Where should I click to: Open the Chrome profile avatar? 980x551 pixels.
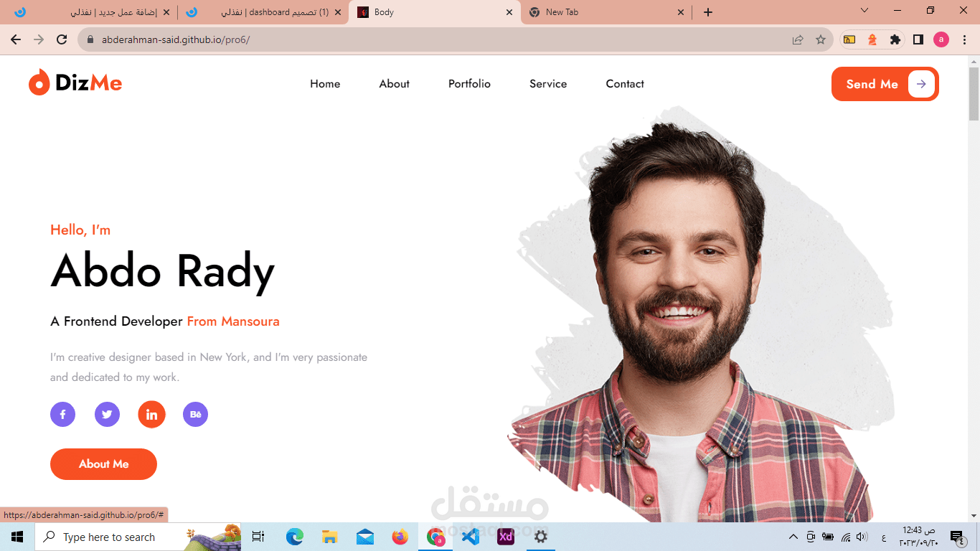pos(941,39)
